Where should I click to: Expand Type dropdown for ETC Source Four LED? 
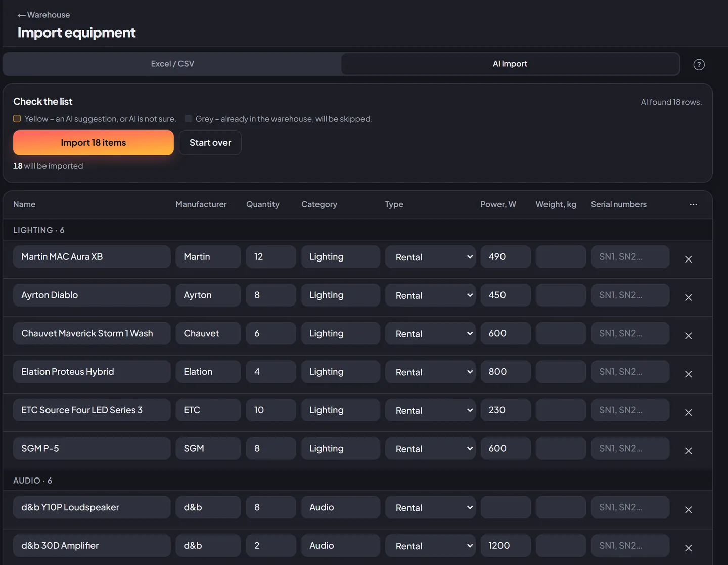tap(430, 410)
